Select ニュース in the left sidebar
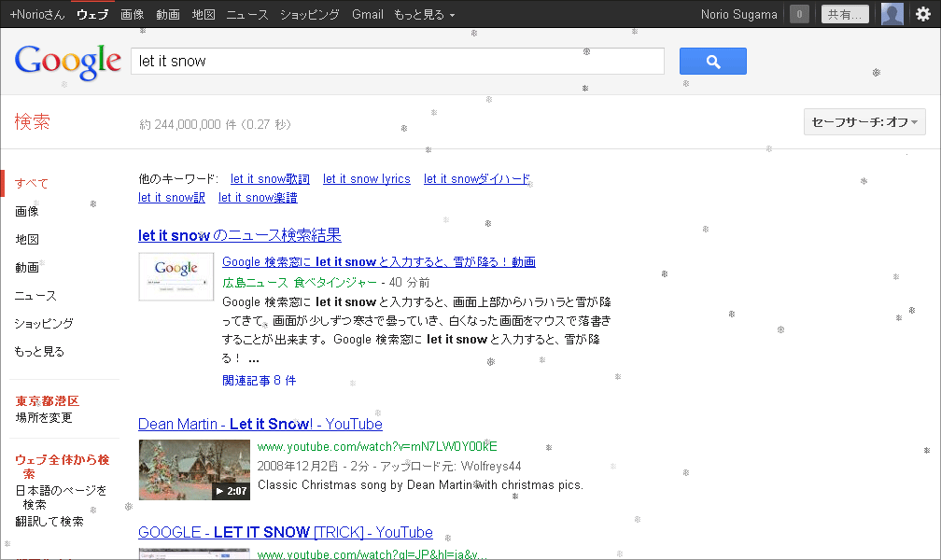Screen dimensions: 941x560 coord(35,295)
